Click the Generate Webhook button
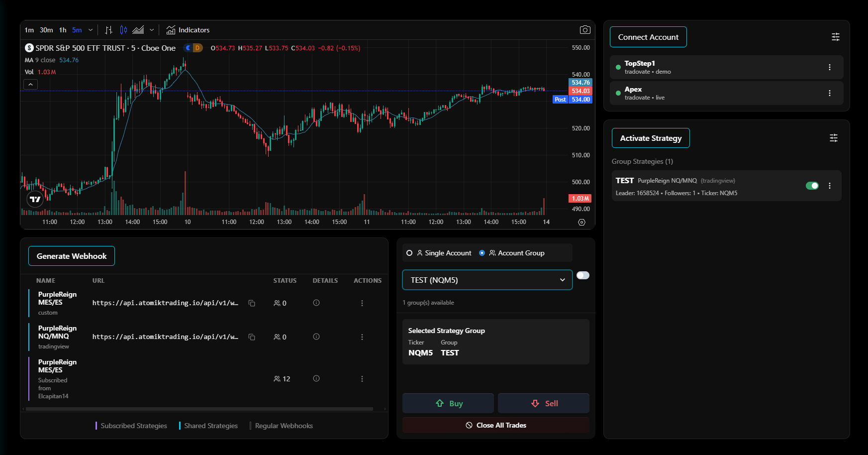868x455 pixels. point(72,256)
